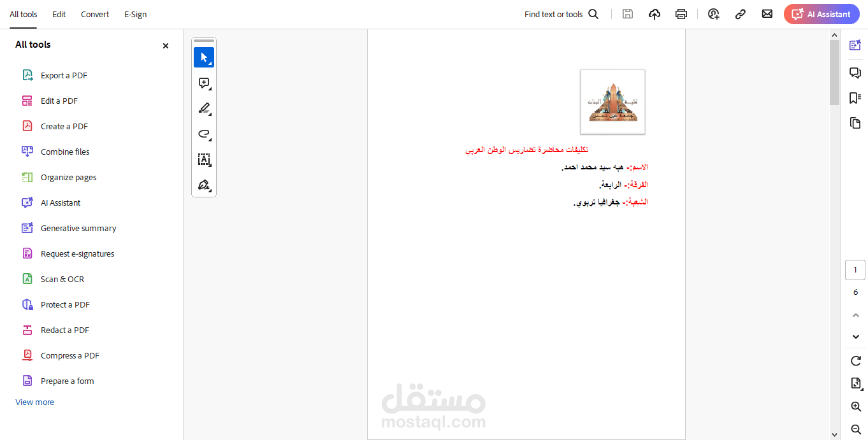Screen dimensions: 868x440
Task: Click the scrollbar down arrow
Action: tap(835, 435)
